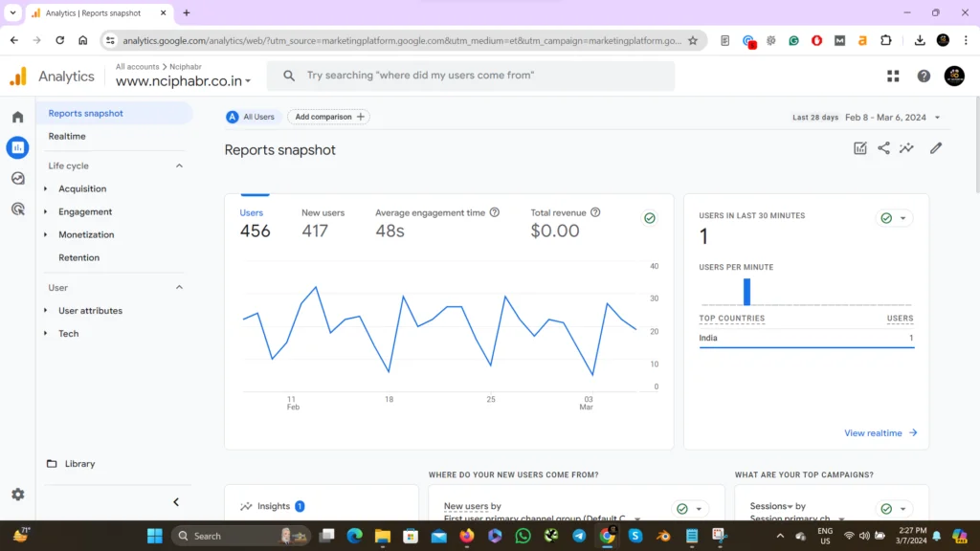Open WhatsApp from the taskbar
This screenshot has width=980, height=551.
pos(523,536)
